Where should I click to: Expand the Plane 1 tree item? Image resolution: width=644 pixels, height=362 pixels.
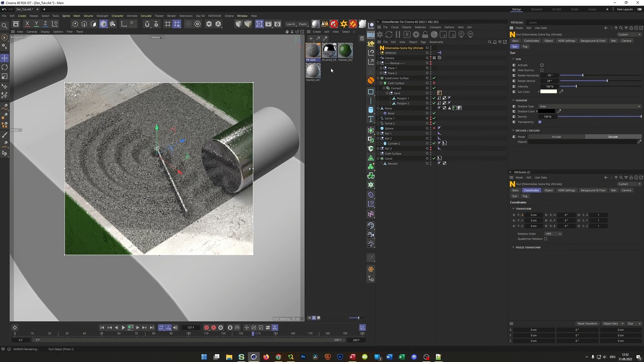click(x=381, y=68)
